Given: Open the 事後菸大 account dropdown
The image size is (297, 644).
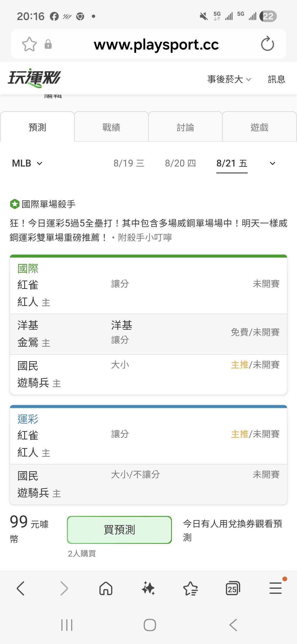Looking at the screenshot, I should pyautogui.click(x=229, y=79).
